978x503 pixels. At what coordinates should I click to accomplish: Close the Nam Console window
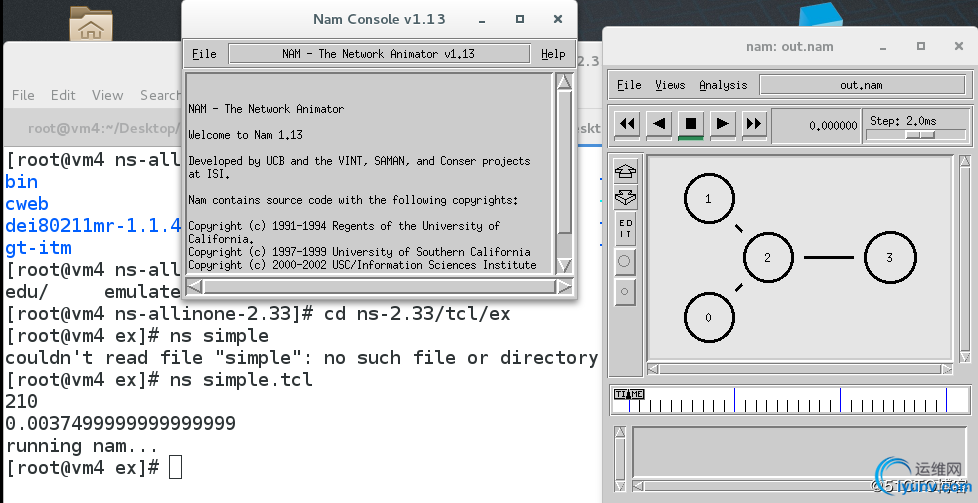tap(558, 19)
